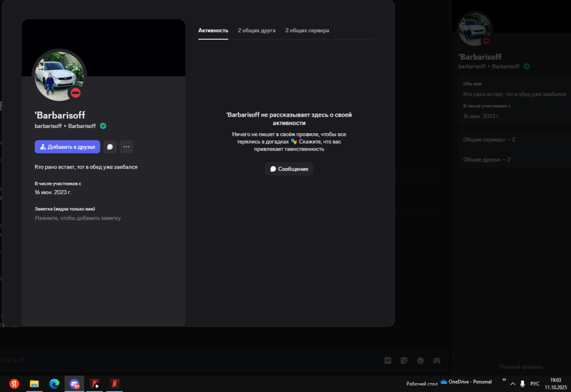Expand the Общие друзья — 2 section
Image resolution: width=571 pixels, height=392 pixels.
[x=486, y=160]
